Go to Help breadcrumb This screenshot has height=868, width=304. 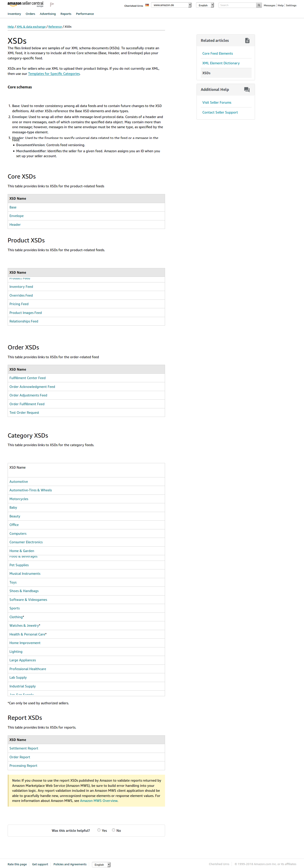pyautogui.click(x=11, y=27)
